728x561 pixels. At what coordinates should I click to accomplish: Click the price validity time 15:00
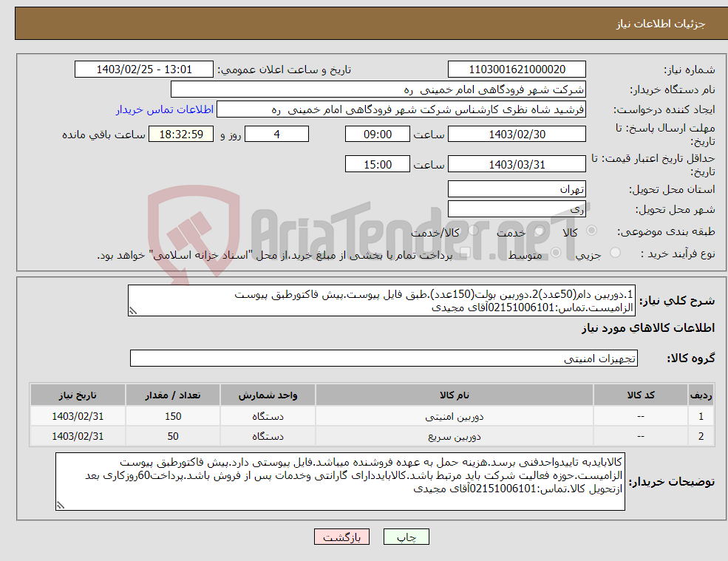(x=378, y=164)
